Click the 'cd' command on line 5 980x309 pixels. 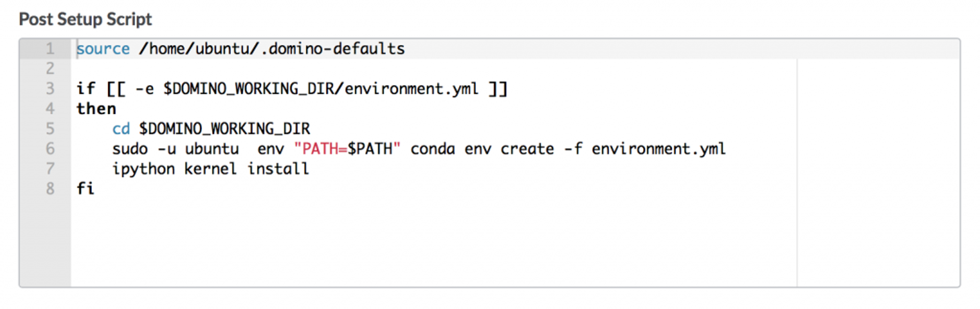121,129
